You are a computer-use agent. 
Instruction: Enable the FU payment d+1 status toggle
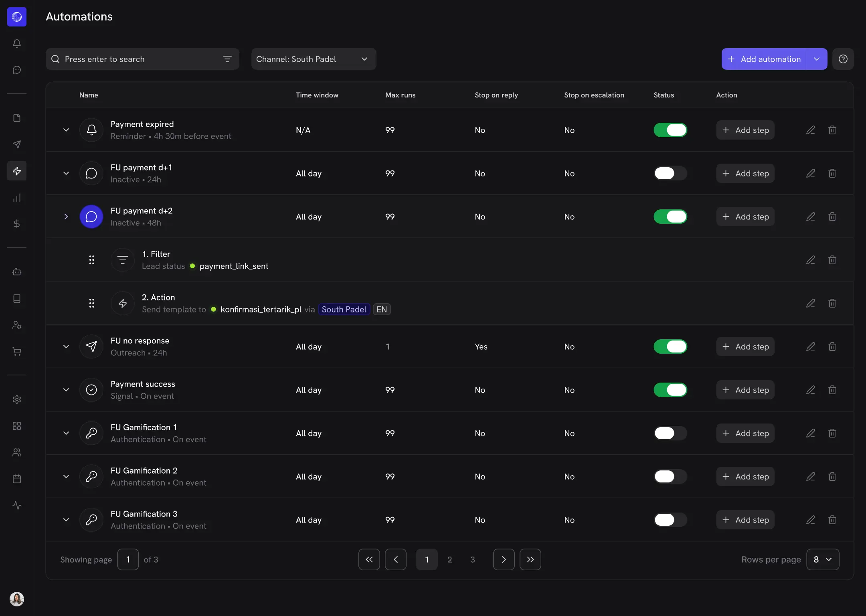point(670,173)
